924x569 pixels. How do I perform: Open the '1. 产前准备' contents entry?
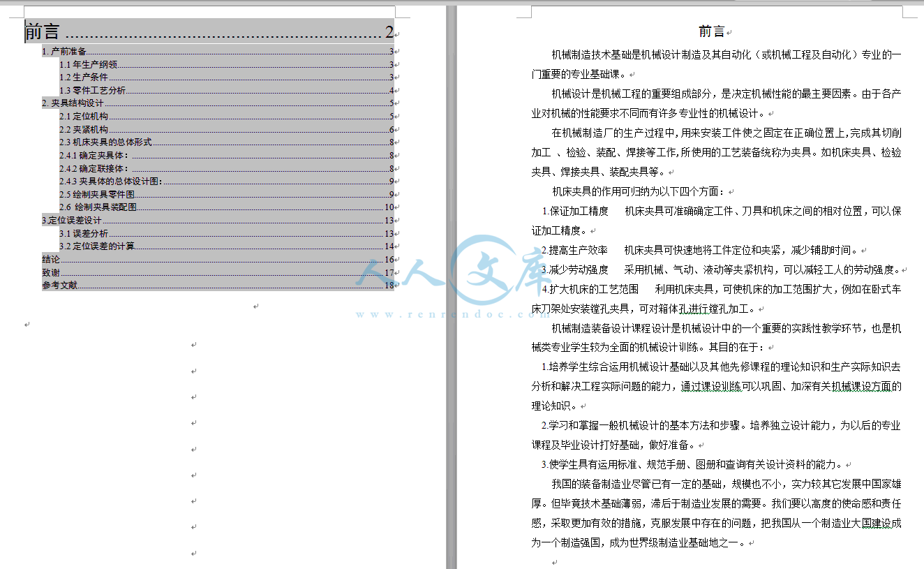coord(218,51)
